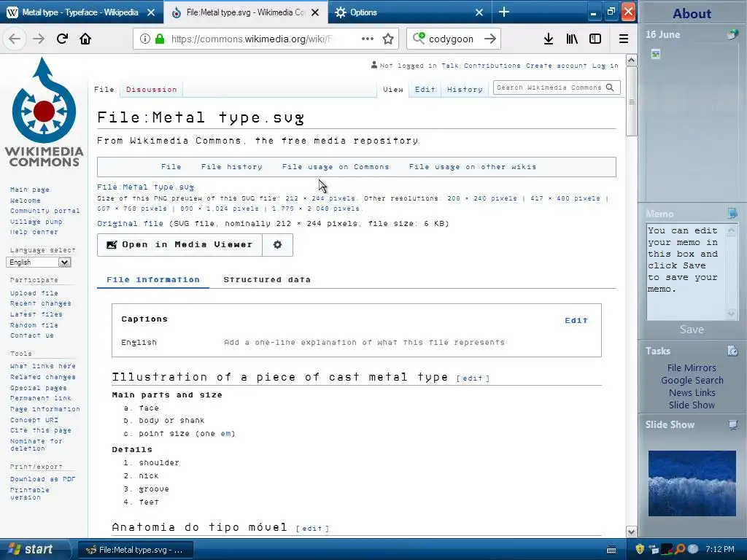
Task: Click the green padlock security icon
Action: [160, 39]
